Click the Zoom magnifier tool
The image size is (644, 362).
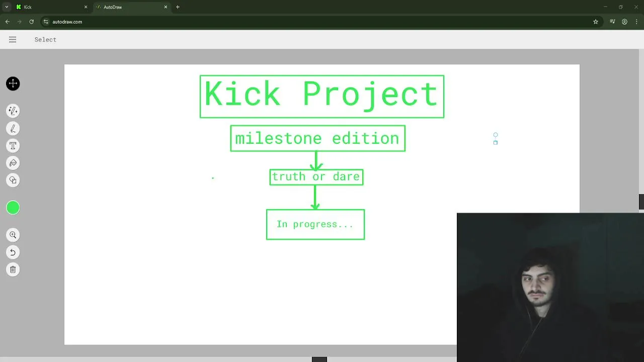(x=13, y=235)
